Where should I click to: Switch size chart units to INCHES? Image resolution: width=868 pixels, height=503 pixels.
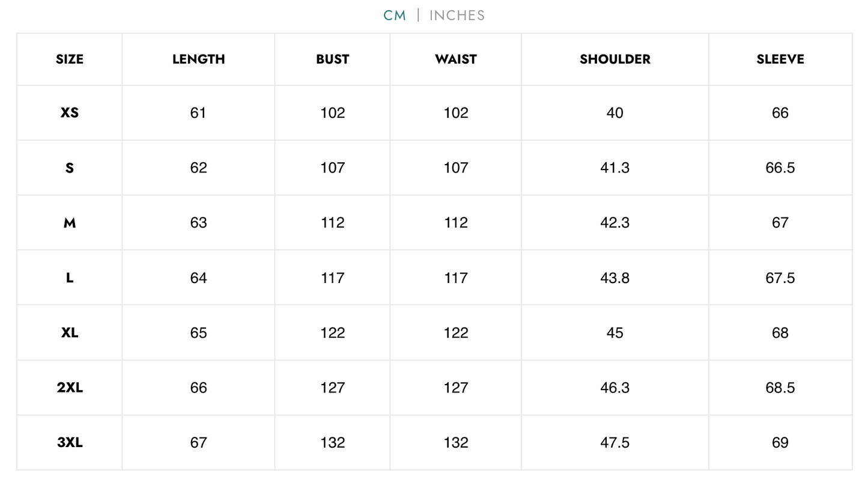457,16
